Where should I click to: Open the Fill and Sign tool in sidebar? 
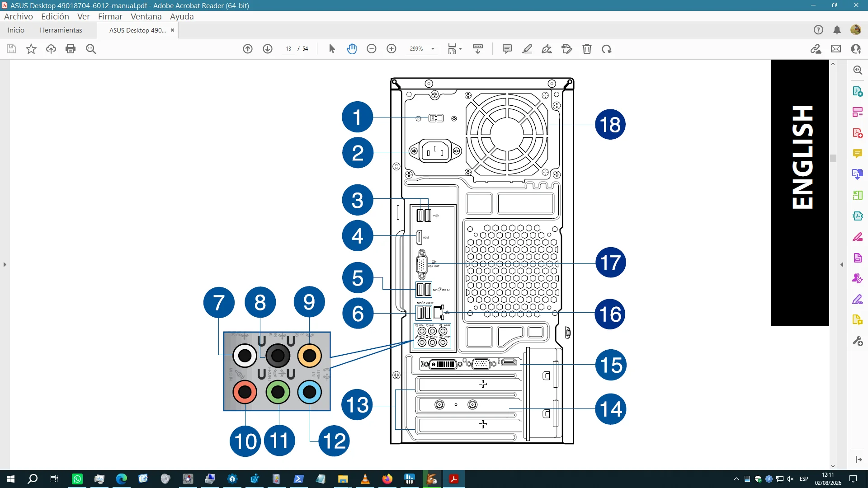coord(858,300)
